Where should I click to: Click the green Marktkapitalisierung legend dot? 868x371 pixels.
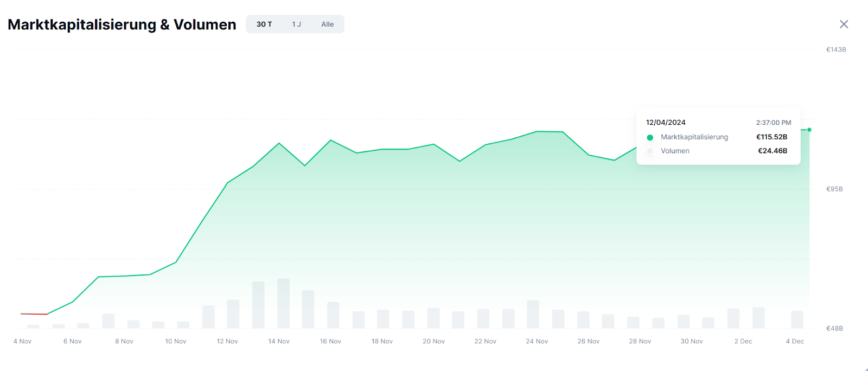[650, 137]
